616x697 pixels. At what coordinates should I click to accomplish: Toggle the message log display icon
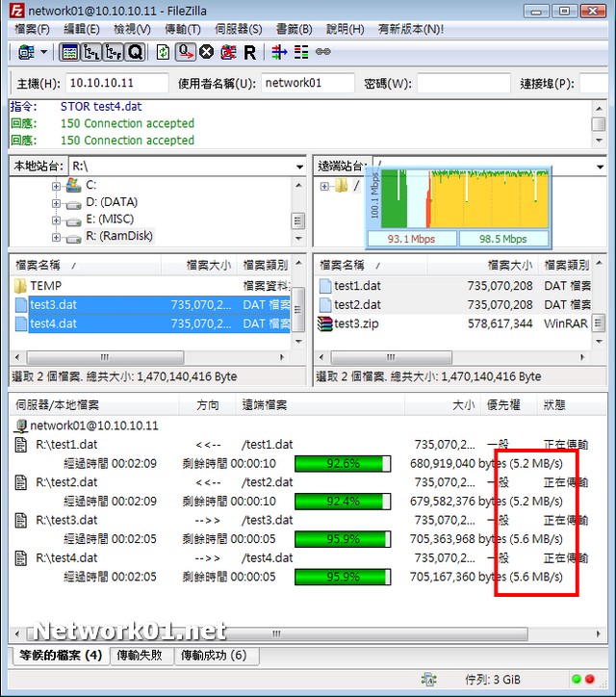pos(69,52)
